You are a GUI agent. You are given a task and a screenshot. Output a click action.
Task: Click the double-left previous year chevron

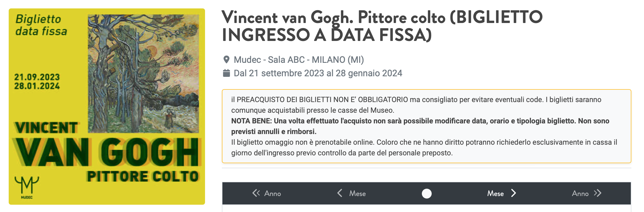coord(256,193)
